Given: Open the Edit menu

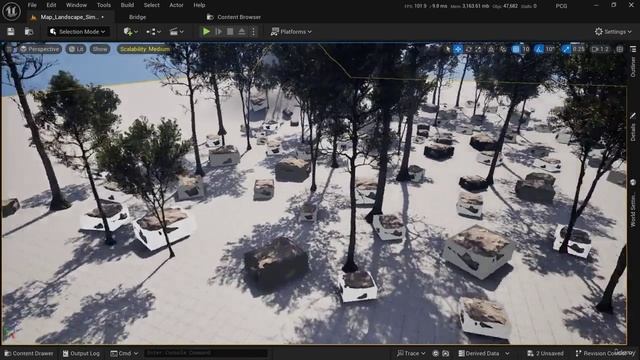Looking at the screenshot, I should pyautogui.click(x=51, y=5).
